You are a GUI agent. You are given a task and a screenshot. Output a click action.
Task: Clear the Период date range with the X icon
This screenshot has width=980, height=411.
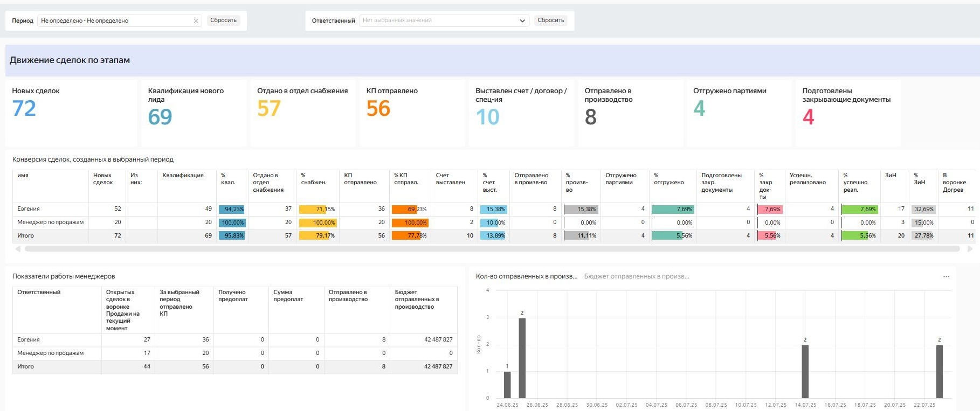pyautogui.click(x=196, y=21)
